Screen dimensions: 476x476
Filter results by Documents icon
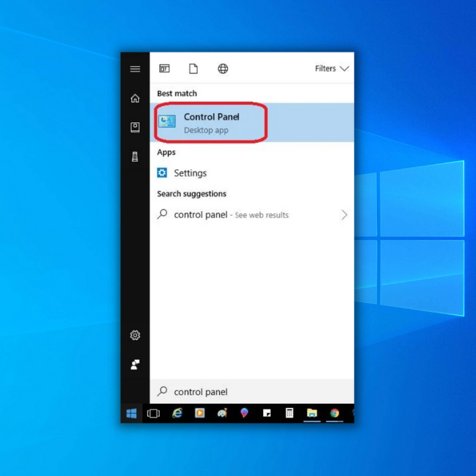pyautogui.click(x=193, y=69)
